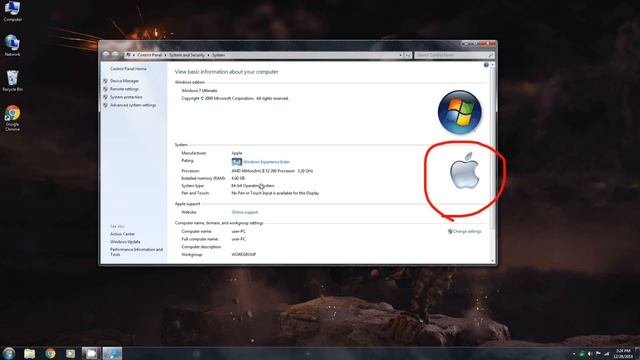Open Windows Update under See also
The image size is (640, 360).
pyautogui.click(x=125, y=242)
